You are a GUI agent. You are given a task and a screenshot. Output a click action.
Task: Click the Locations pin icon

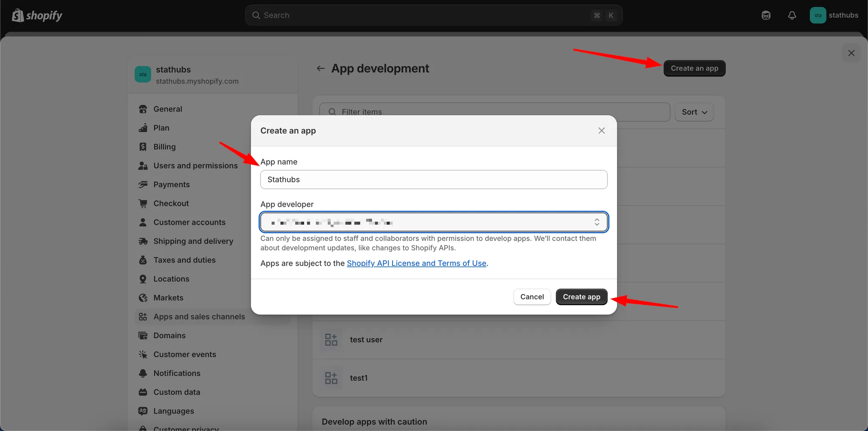(x=143, y=279)
